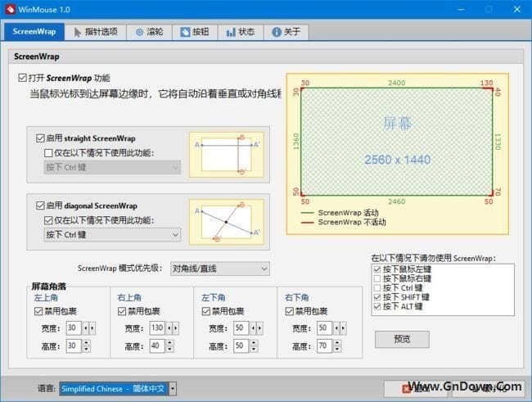
Task: Uncheck 按下 ALT 键 in the exclusion list
Action: click(377, 306)
